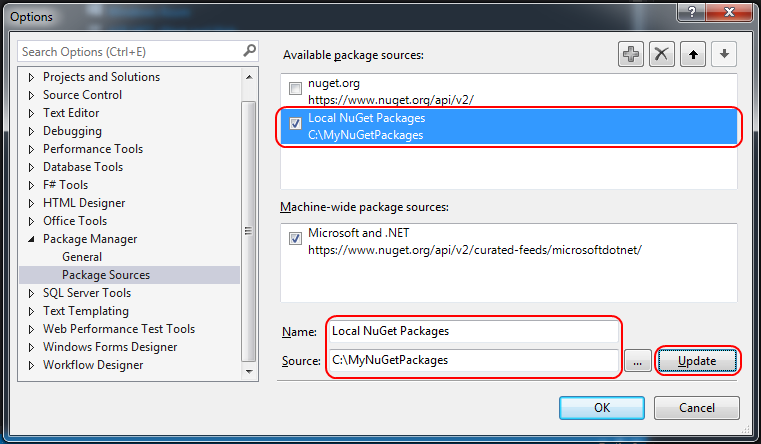Enable the nuget.org package source checkbox
761x444 pixels.
(295, 88)
